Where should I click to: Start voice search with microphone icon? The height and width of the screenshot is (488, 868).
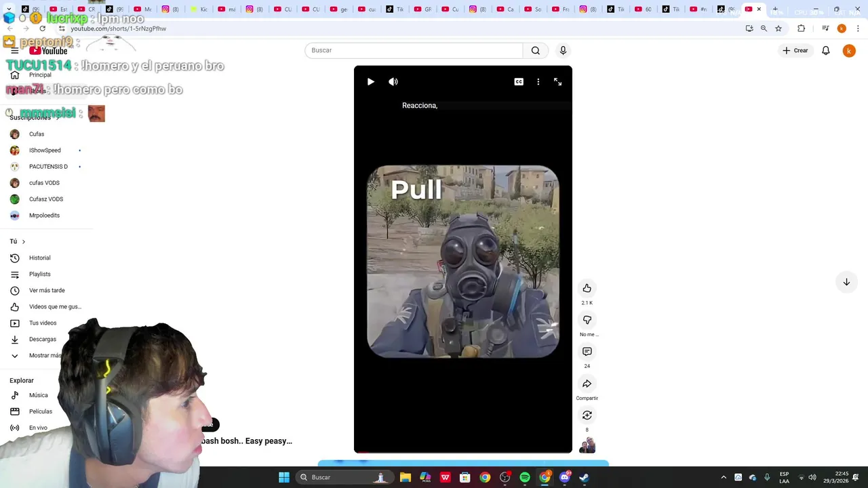click(563, 50)
